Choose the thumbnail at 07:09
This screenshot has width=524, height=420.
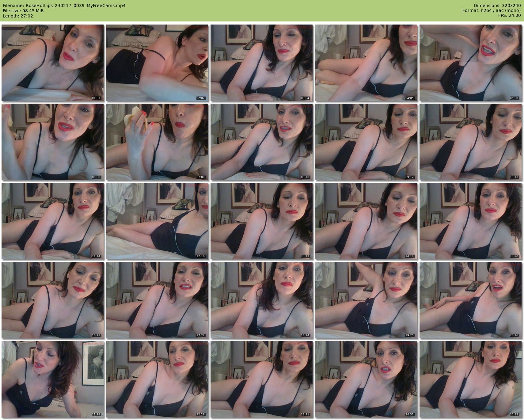click(x=157, y=142)
